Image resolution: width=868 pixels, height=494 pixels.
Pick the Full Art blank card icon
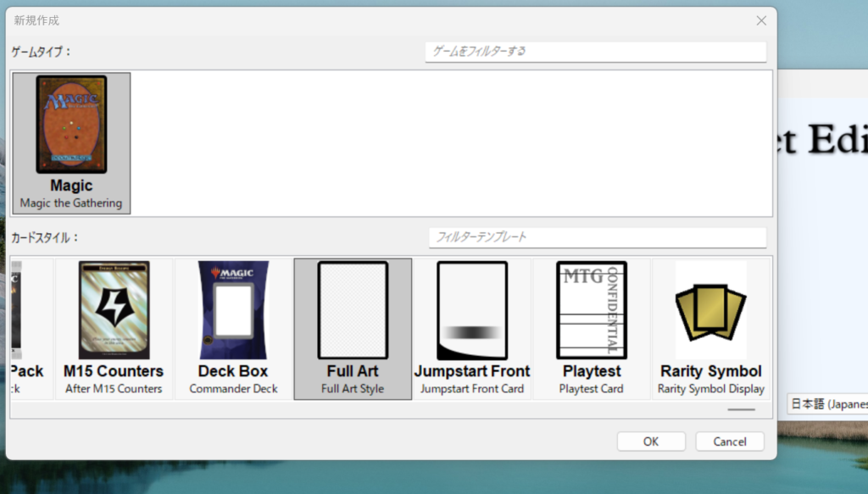click(x=353, y=310)
